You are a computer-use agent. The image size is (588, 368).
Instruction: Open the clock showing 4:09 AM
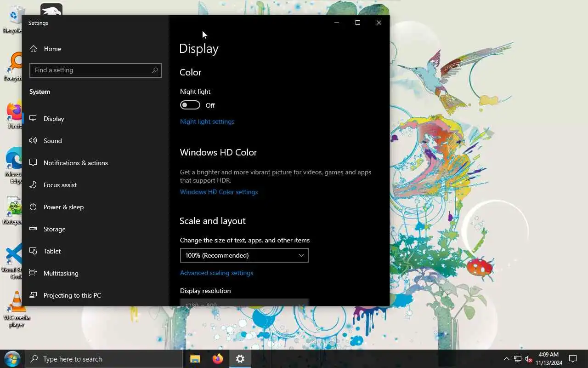pyautogui.click(x=548, y=359)
